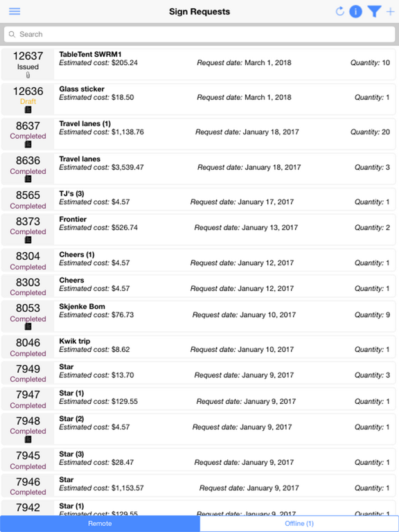Click the document icon on request 7948

coord(28,439)
